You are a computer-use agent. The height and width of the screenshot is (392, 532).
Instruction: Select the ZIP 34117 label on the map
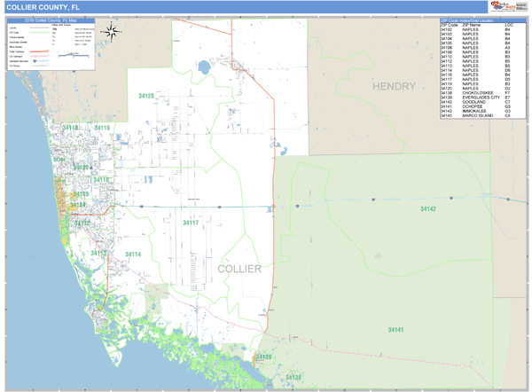coord(192,223)
